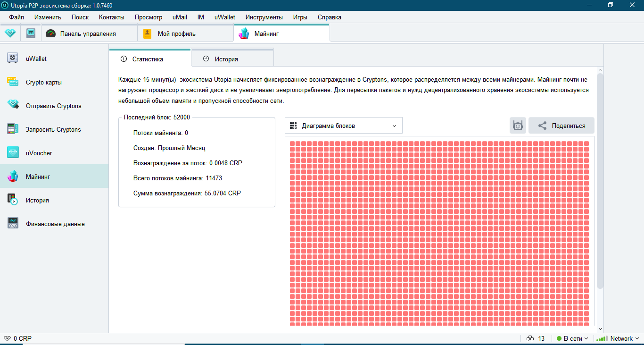Click the Последний блок: 52000 label
Screen dimensions: 644x345
(x=157, y=117)
